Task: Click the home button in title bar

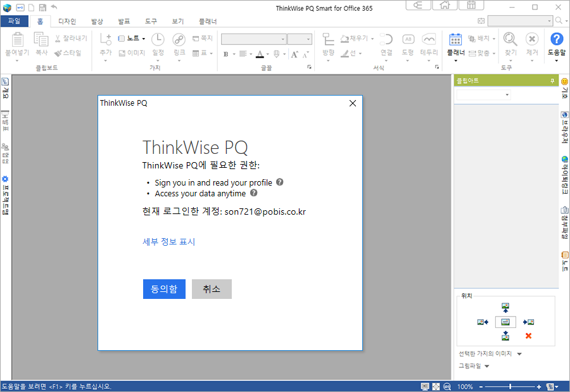Action: point(445,5)
